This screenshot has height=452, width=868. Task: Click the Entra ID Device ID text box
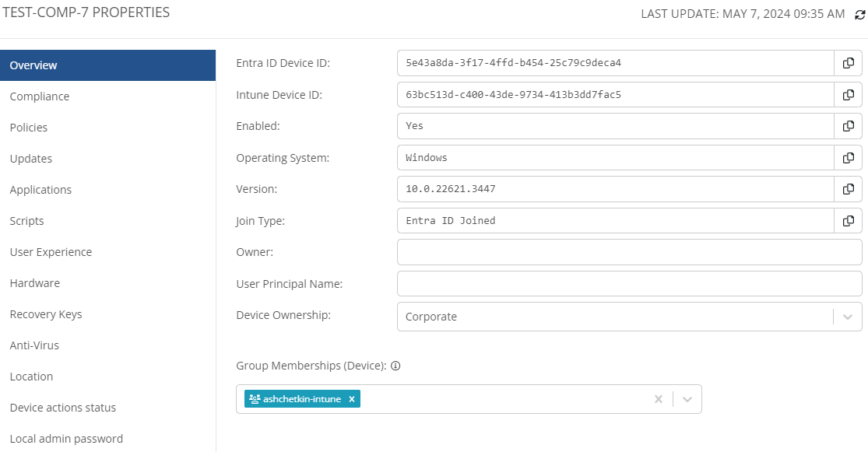616,63
